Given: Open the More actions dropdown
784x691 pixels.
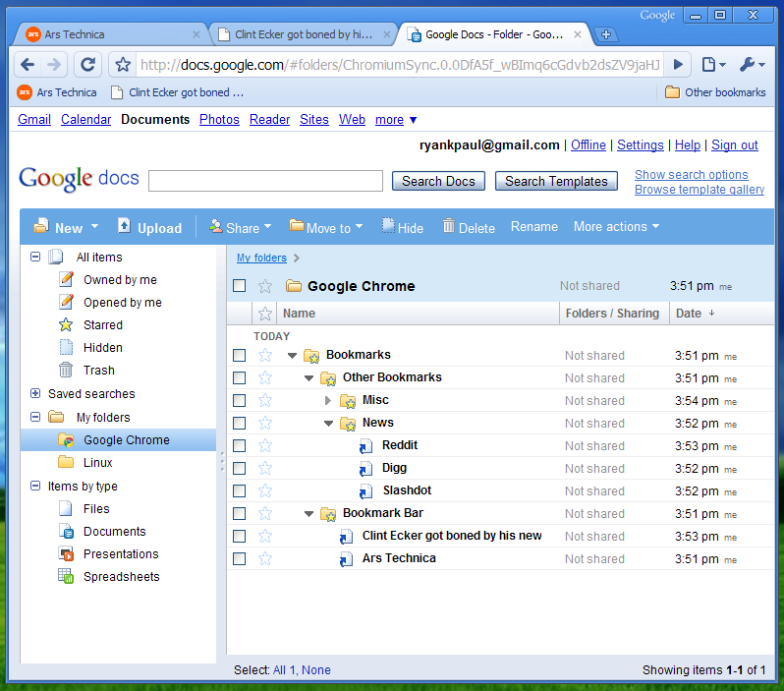Looking at the screenshot, I should click(x=616, y=227).
